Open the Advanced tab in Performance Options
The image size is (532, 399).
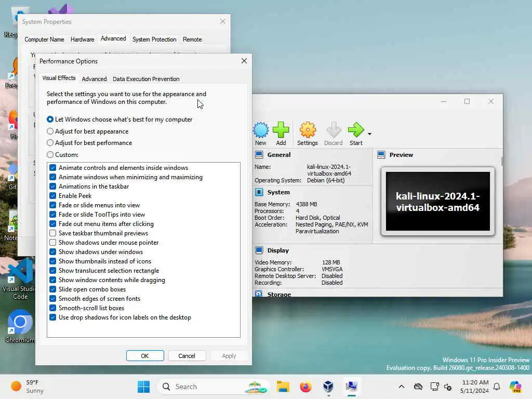(95, 79)
